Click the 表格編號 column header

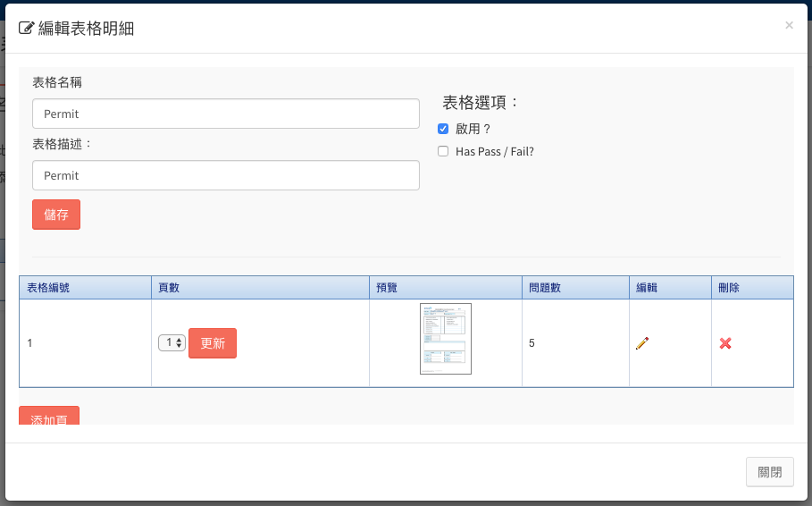coord(85,288)
